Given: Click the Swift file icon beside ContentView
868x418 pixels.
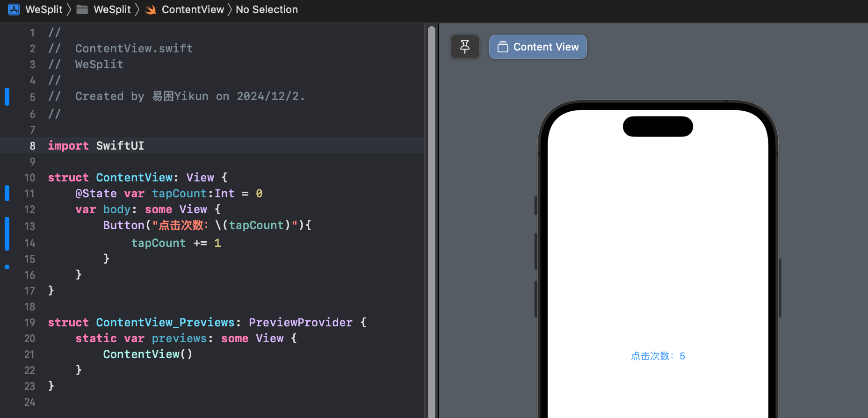Looking at the screenshot, I should click(151, 10).
